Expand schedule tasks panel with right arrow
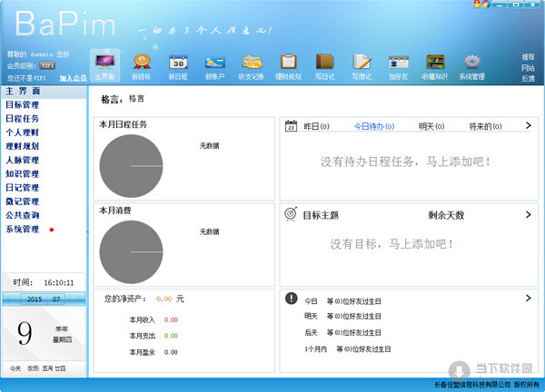 [529, 125]
